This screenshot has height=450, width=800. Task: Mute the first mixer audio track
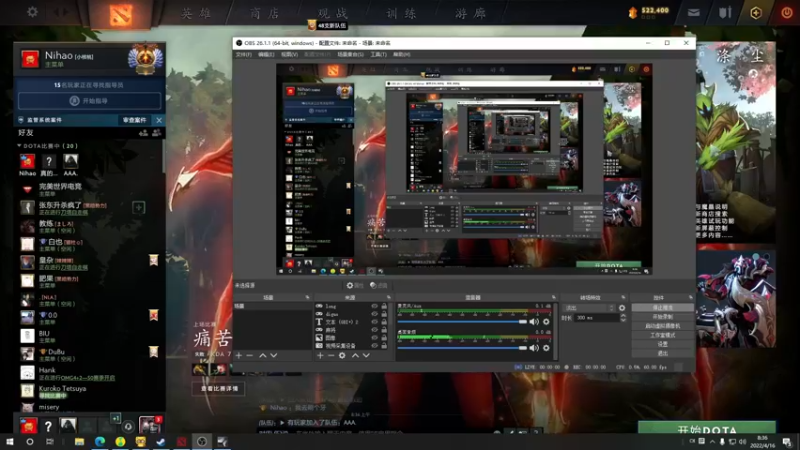click(x=534, y=322)
